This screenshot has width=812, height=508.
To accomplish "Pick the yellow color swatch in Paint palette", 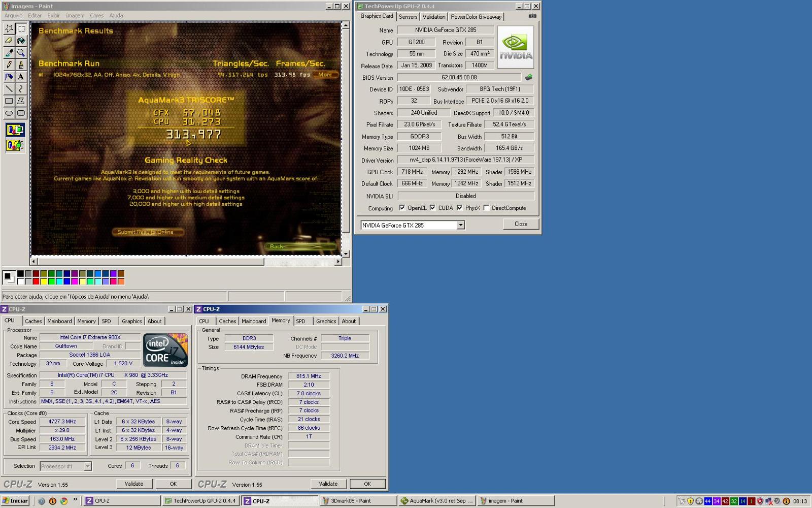I will [x=44, y=281].
